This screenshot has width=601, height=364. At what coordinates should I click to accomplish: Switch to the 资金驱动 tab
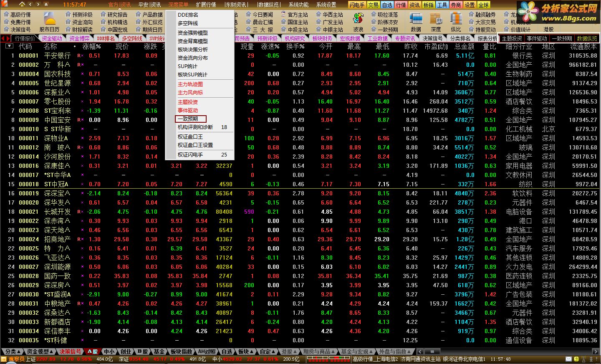[x=52, y=38]
